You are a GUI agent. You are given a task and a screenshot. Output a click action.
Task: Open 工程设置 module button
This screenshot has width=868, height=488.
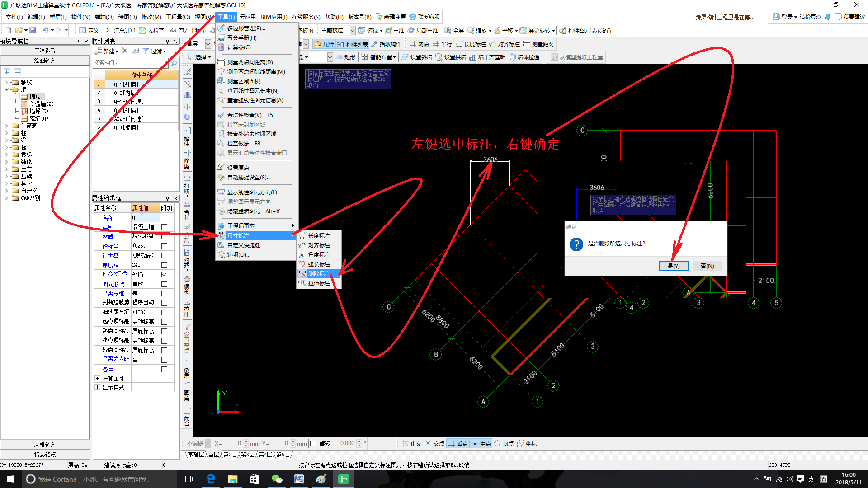45,51
